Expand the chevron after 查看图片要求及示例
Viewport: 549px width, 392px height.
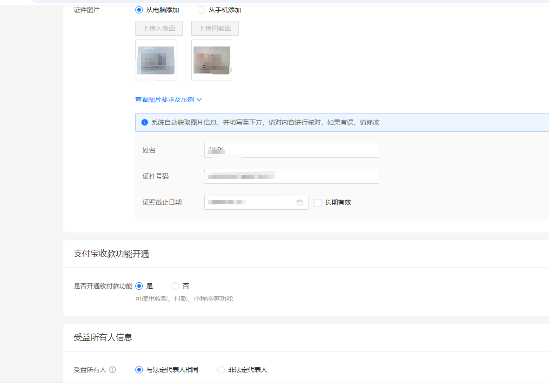click(x=199, y=100)
